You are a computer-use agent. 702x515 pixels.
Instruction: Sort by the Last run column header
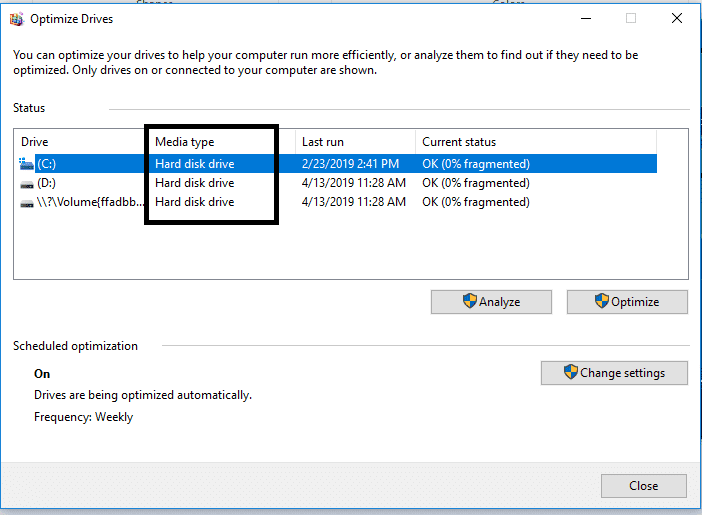323,142
